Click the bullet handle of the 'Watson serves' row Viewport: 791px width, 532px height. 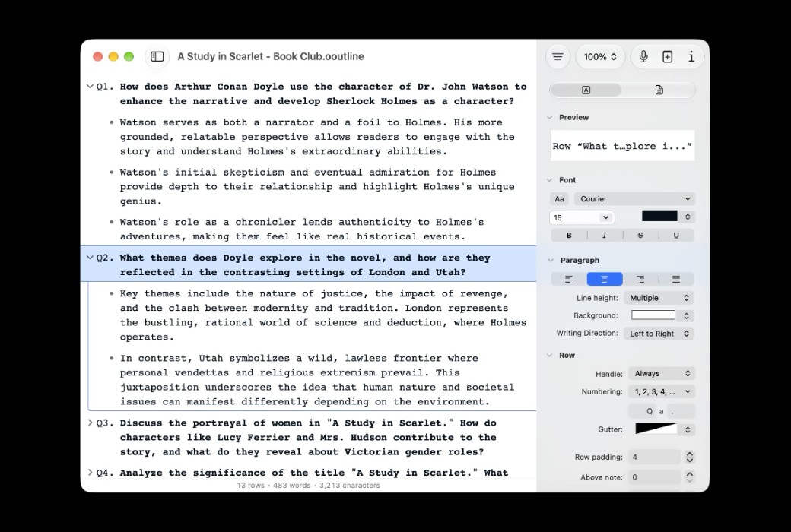(x=112, y=122)
